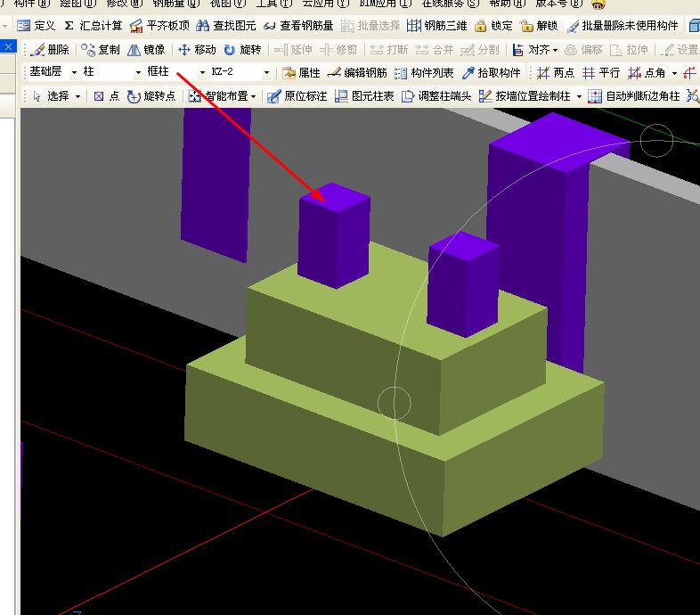
Task: Open the 对齐 align dropdown arrow
Action: tap(556, 50)
